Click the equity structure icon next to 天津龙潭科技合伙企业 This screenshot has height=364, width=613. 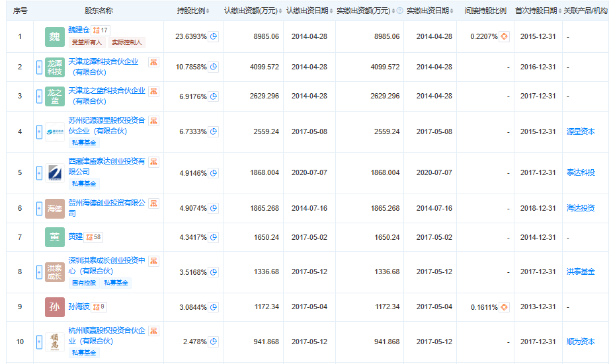[x=153, y=62]
